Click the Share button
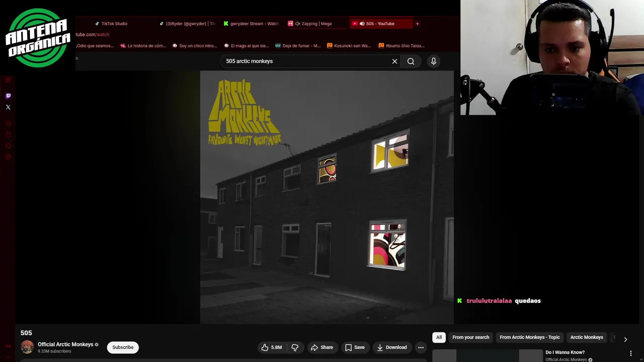 [322, 347]
